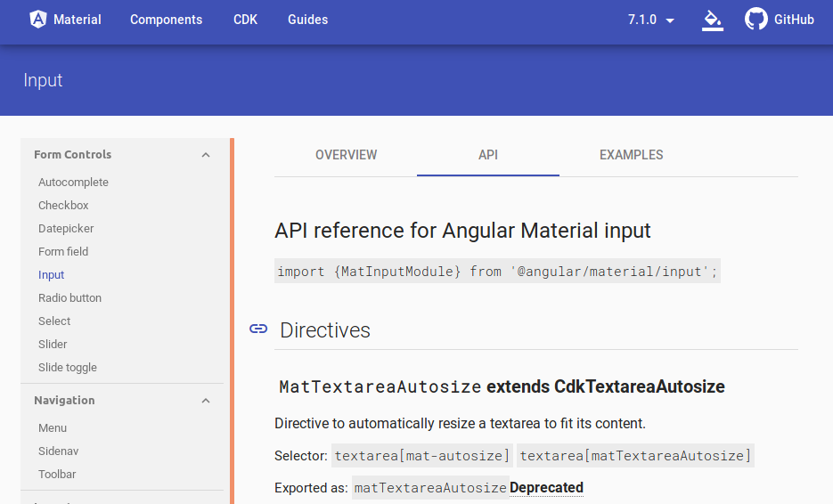This screenshot has width=833, height=504.
Task: Open Form field in the sidebar
Action: point(63,252)
